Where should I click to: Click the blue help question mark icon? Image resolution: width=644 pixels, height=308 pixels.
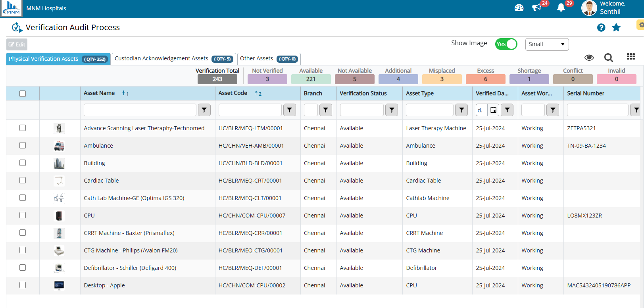(x=601, y=27)
